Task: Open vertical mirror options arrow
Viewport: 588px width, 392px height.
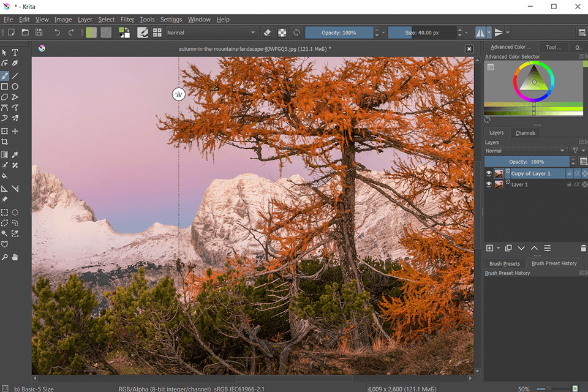Action: pos(508,32)
